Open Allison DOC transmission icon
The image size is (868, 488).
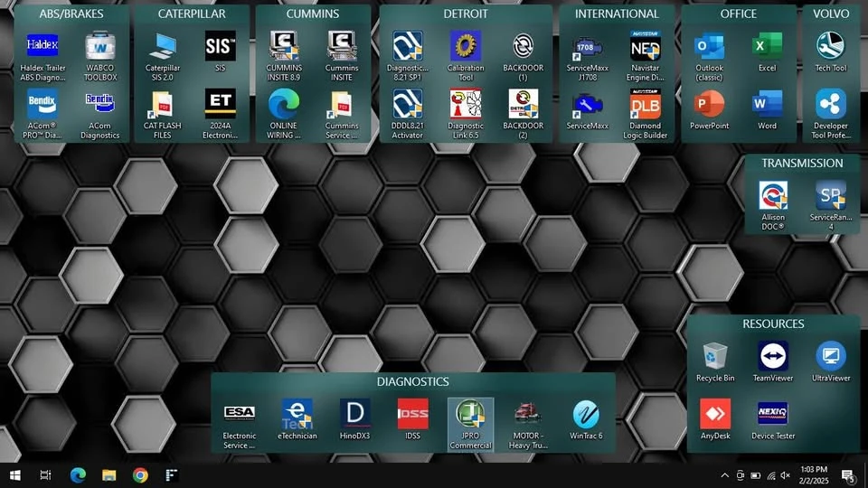pyautogui.click(x=773, y=205)
